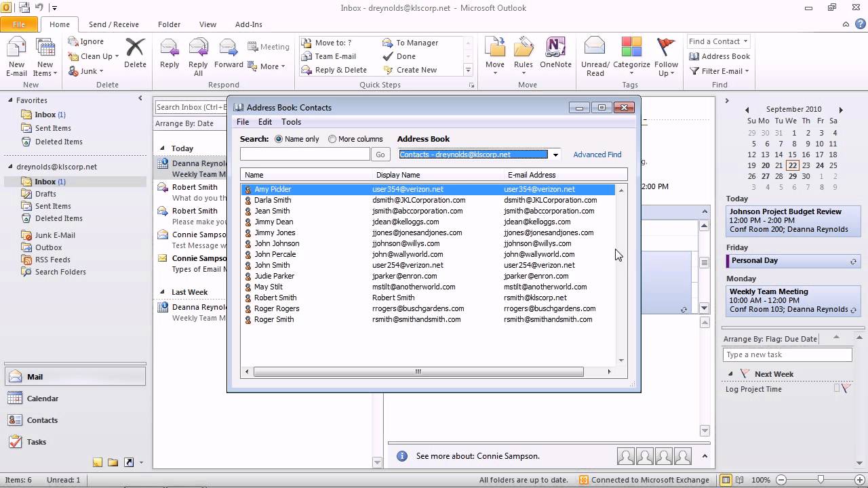The width and height of the screenshot is (868, 488).
Task: Click the Follow Up flag icon
Action: point(667,46)
